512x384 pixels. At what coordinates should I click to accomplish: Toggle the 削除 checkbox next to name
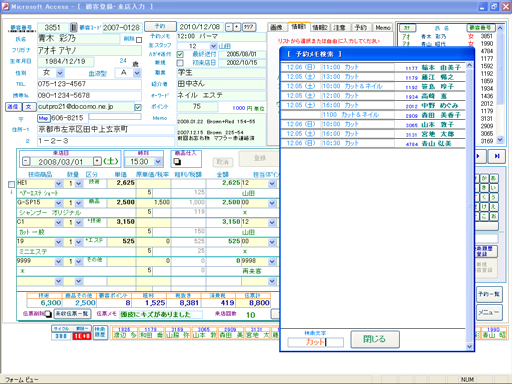coord(139,40)
